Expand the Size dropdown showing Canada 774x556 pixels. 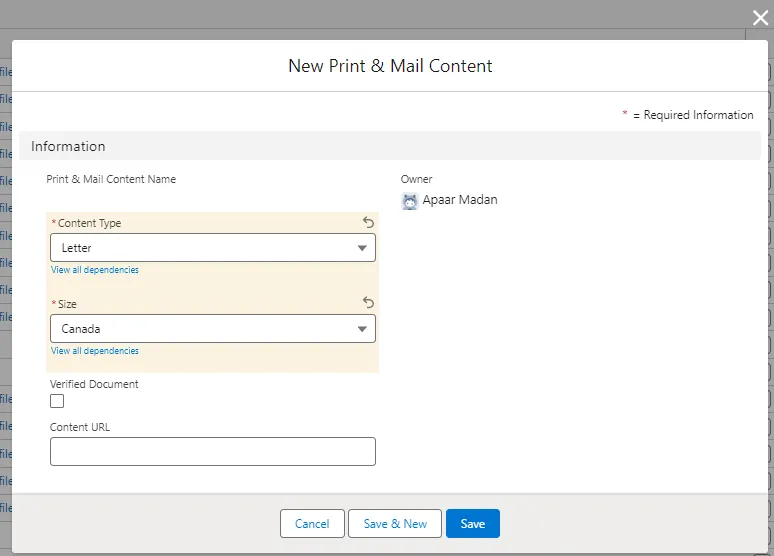[x=212, y=328]
